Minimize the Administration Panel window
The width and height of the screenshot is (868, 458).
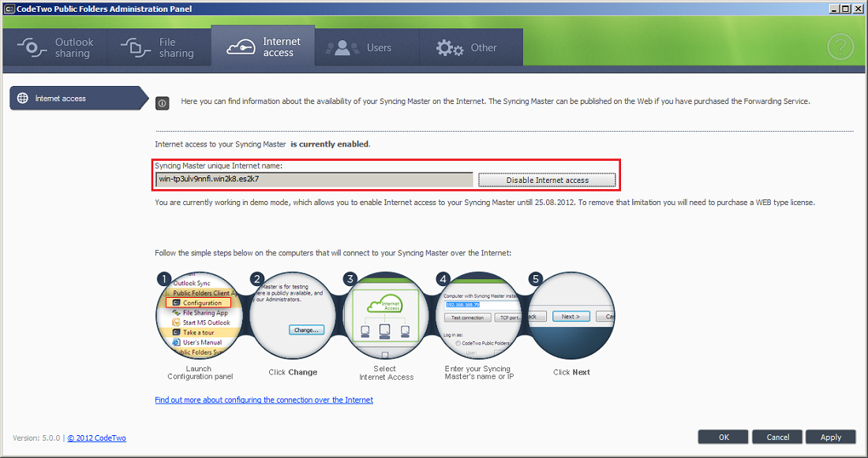834,9
